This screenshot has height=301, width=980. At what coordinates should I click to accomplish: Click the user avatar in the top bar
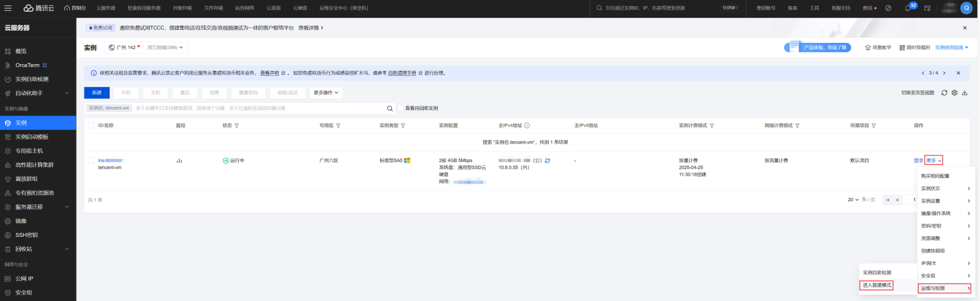[x=967, y=8]
